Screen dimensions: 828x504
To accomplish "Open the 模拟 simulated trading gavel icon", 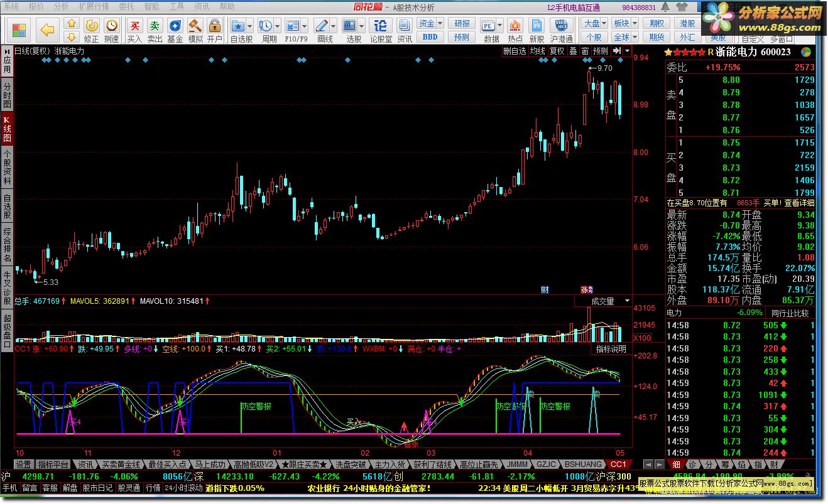I will (195, 29).
